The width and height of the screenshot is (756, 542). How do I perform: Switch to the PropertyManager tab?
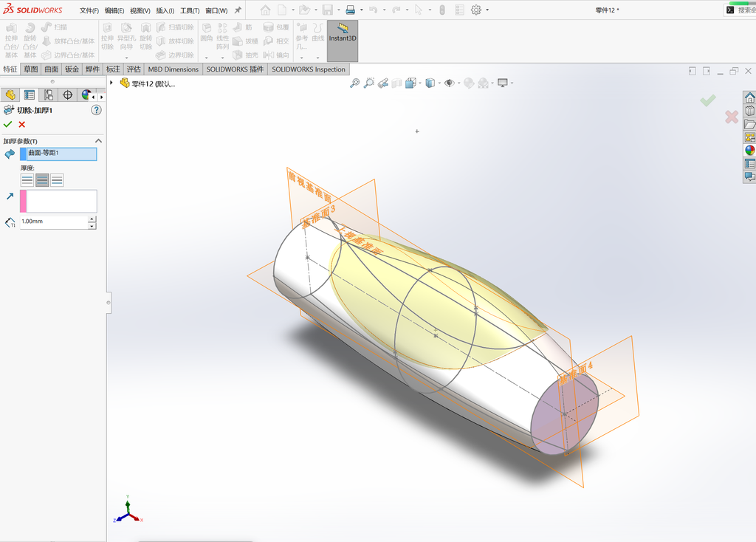pos(30,95)
